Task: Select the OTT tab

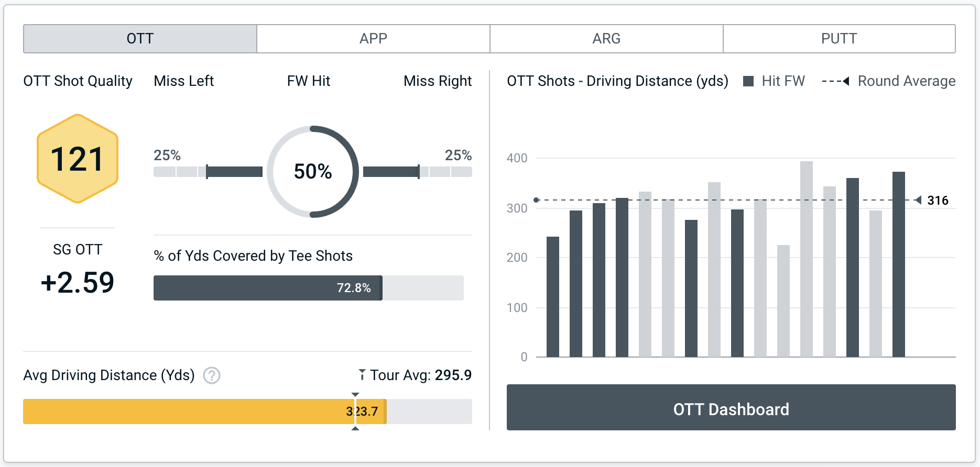Action: click(x=140, y=39)
